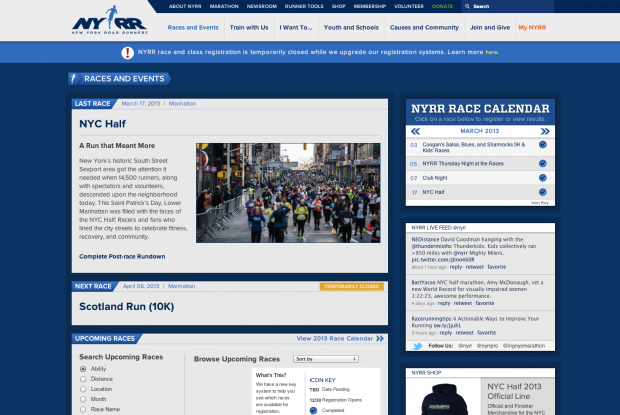620x415 pixels.
Task: Open I Want To... navigation tab
Action: click(296, 28)
